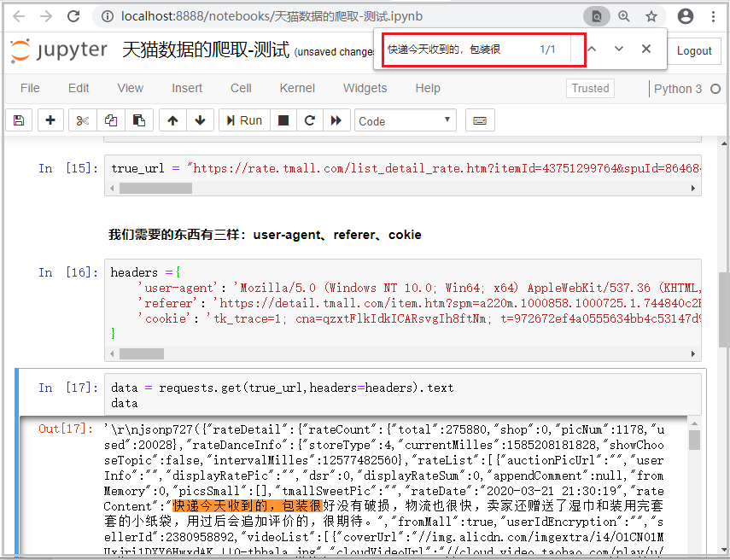Screen dimensions: 730x560
Task: Click the page vertical scrollbar thumb
Action: [724, 310]
